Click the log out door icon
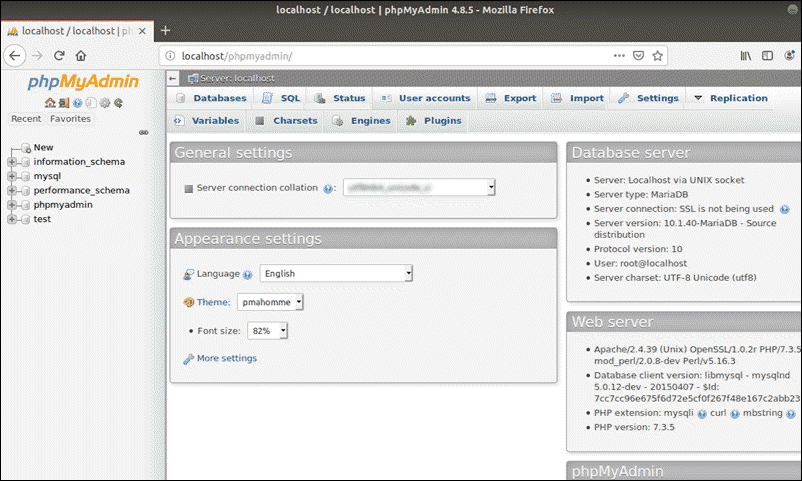The width and height of the screenshot is (802, 481). [x=64, y=103]
